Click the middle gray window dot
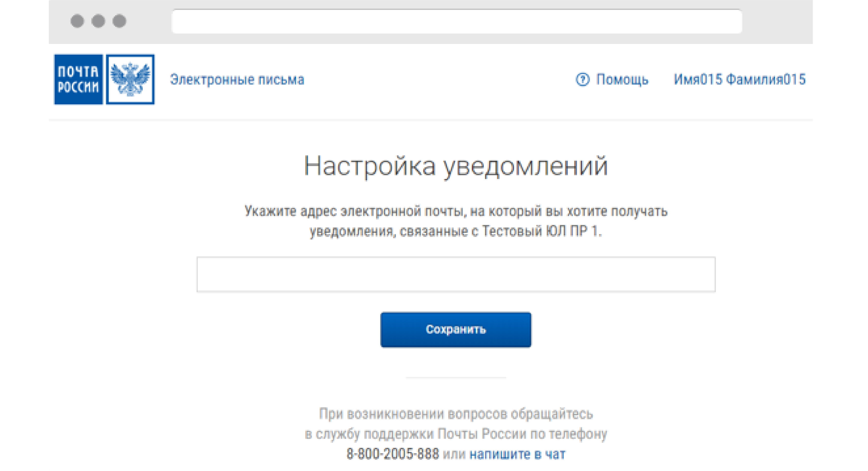This screenshot has height=471, width=868. 98,21
